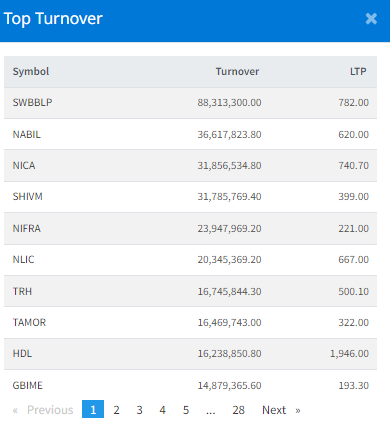The image size is (390, 436).
Task: Click the Previous page link
Action: (43, 410)
